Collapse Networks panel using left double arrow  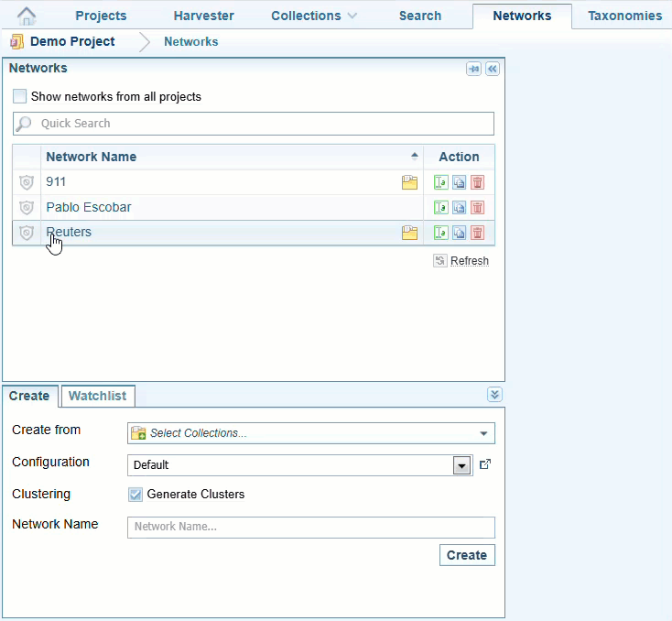[x=493, y=69]
